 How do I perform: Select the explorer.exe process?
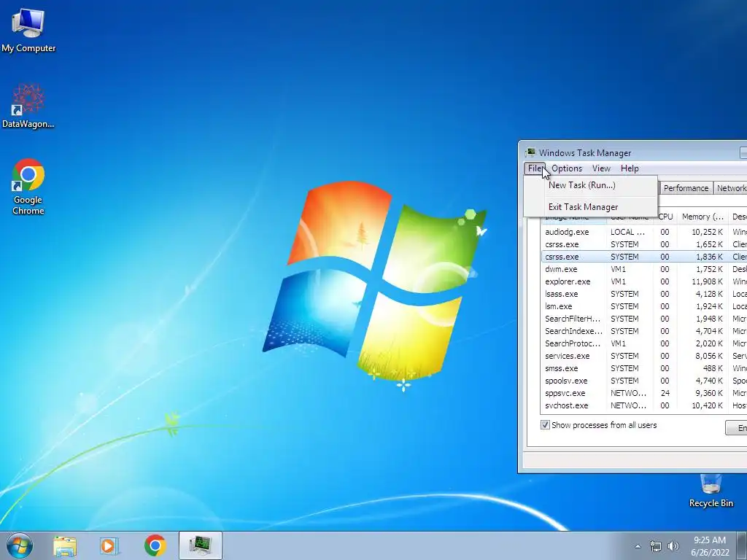pyautogui.click(x=644, y=281)
